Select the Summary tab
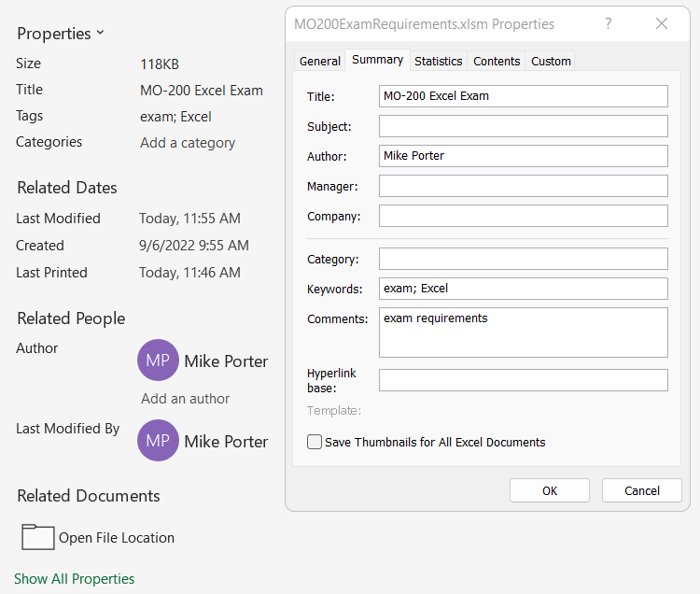The height and width of the screenshot is (594, 700). [377, 60]
